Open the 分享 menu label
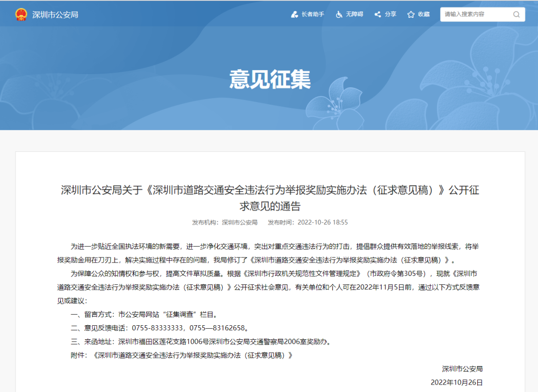Viewport: 538px width, 392px height. click(x=391, y=14)
